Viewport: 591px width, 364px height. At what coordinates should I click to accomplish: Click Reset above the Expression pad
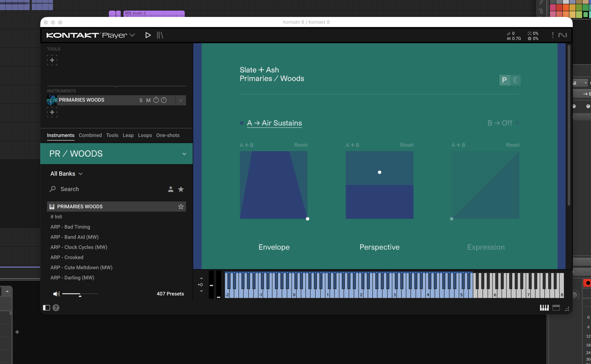tap(513, 145)
